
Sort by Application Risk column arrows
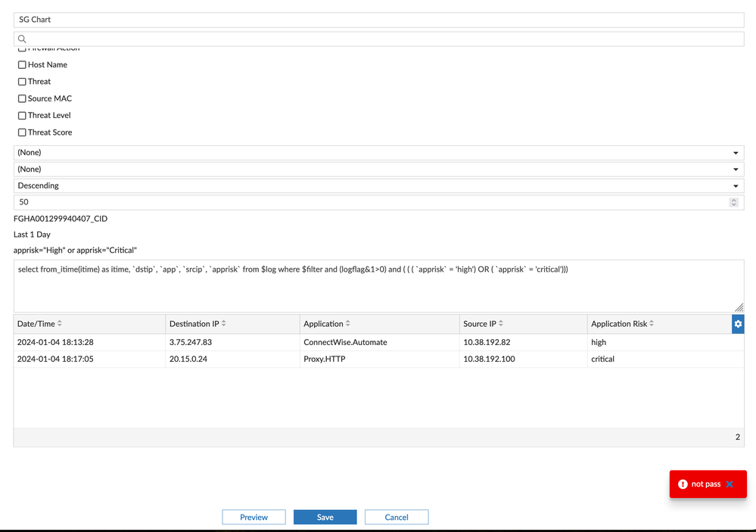(652, 324)
